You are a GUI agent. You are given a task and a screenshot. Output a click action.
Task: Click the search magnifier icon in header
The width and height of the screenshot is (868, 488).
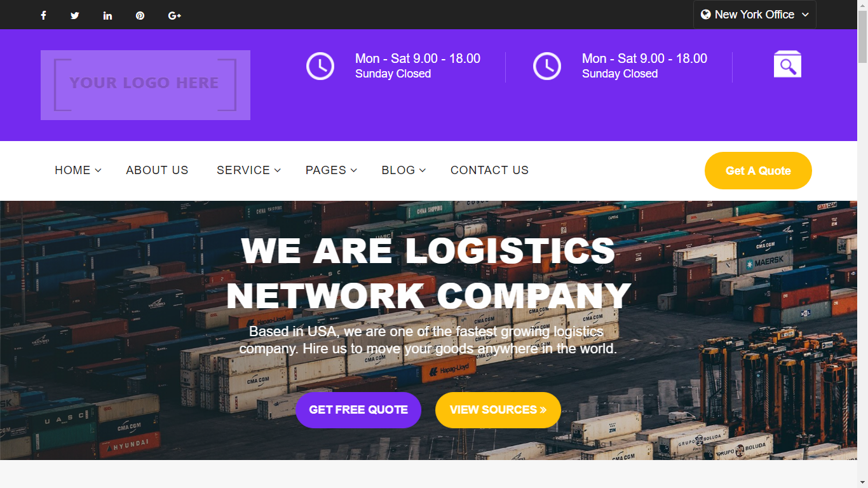click(x=787, y=64)
